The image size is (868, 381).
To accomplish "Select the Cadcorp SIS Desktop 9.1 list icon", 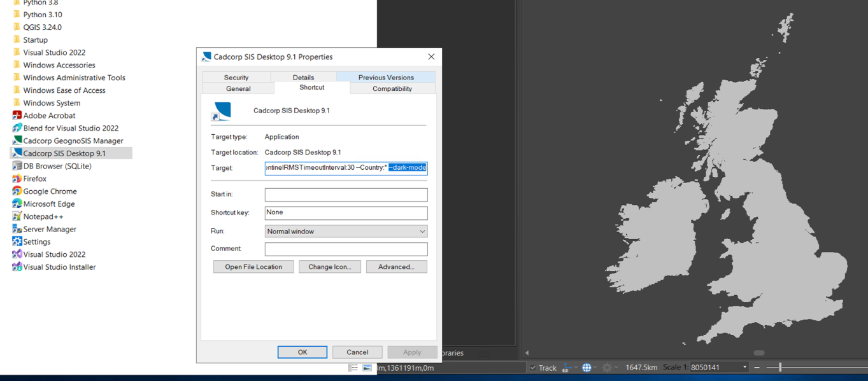I will 17,153.
